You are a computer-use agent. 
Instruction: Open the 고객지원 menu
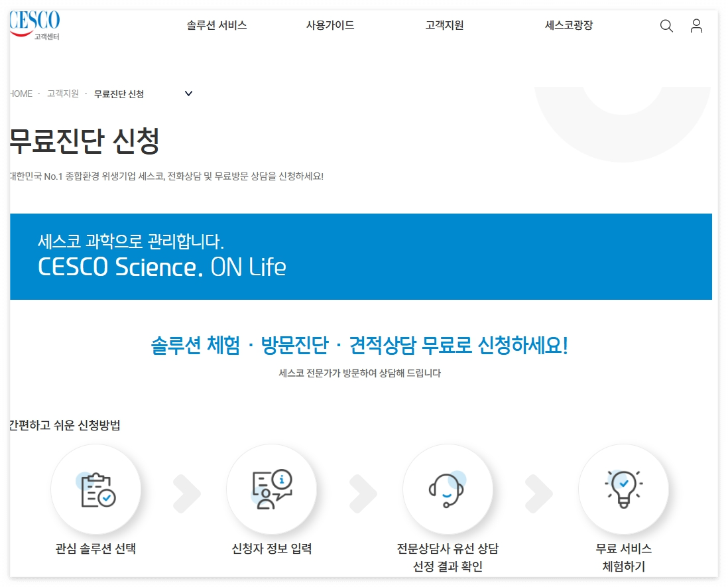pos(444,25)
